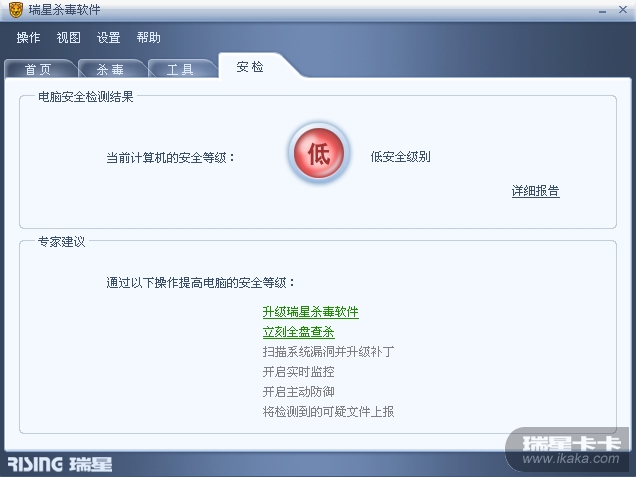Open the 视图 menu
The image size is (636, 477).
tap(69, 38)
